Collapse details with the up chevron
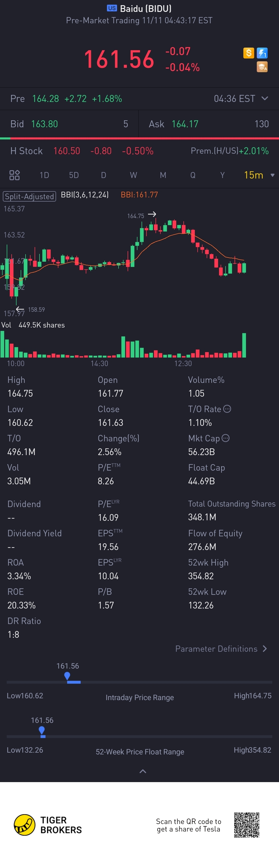Screen dimensions: 279x868 tap(143, 771)
